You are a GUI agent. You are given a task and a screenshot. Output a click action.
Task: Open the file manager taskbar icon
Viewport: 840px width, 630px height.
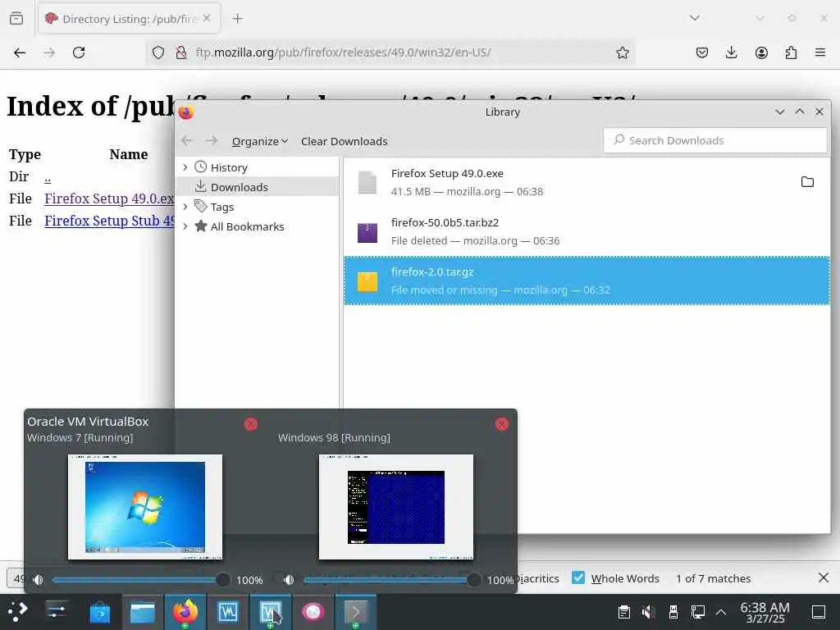coord(143,612)
